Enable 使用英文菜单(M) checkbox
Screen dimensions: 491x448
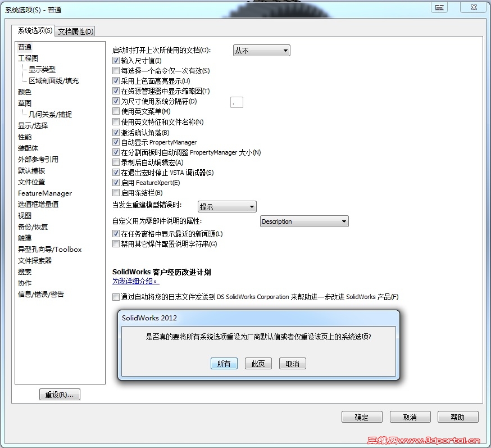tap(116, 111)
